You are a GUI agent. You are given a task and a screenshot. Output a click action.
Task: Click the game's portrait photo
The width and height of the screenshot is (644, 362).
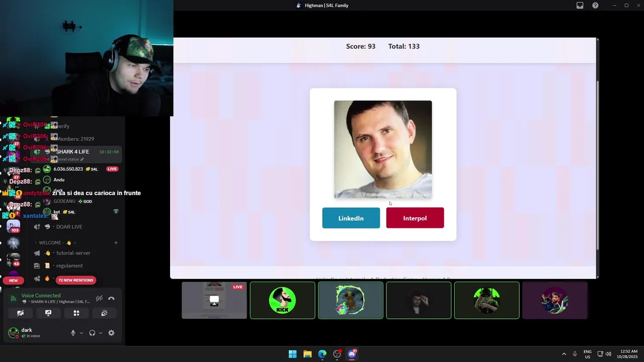click(383, 149)
